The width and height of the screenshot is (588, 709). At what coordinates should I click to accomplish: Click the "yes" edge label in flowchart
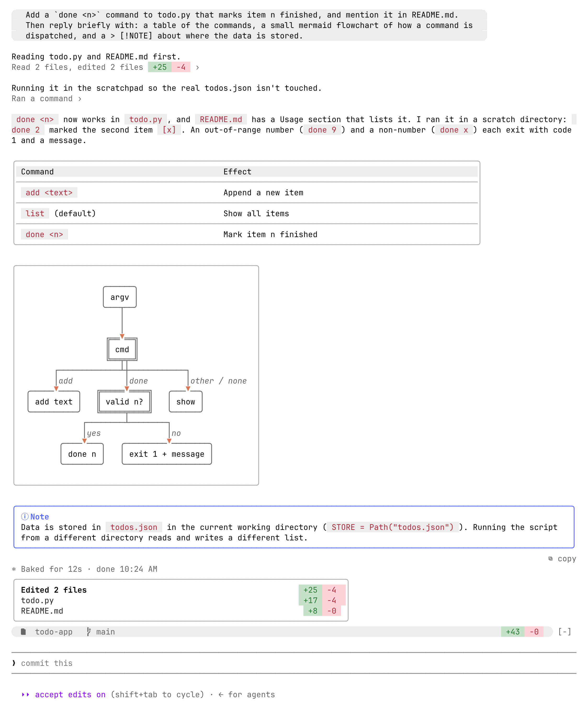[94, 433]
